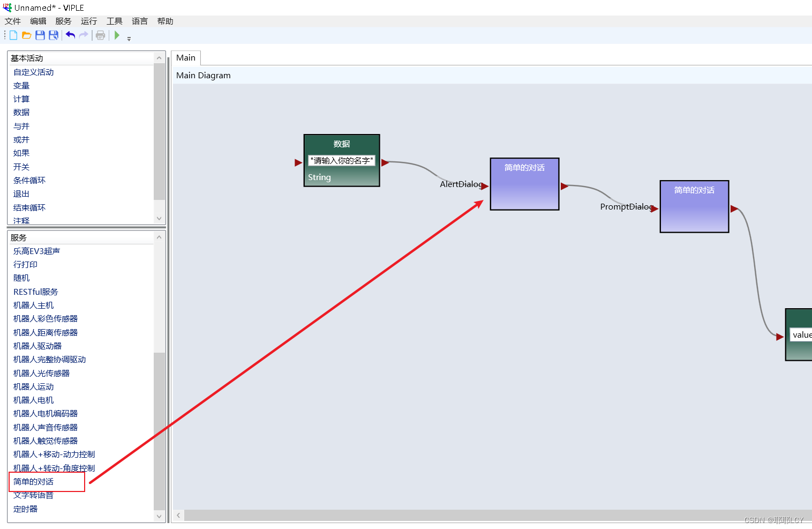
Task: Select 机器人彩色传感器 service
Action: [x=46, y=319]
